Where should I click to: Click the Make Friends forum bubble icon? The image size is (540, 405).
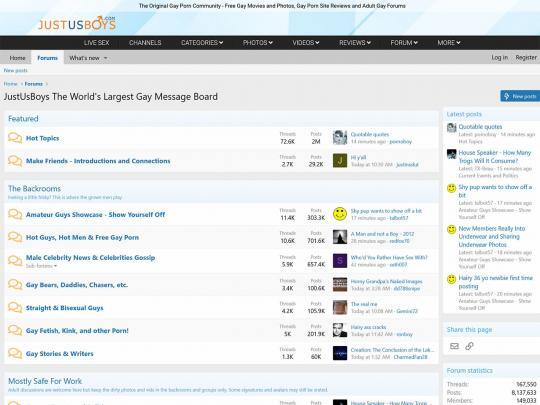(15, 161)
